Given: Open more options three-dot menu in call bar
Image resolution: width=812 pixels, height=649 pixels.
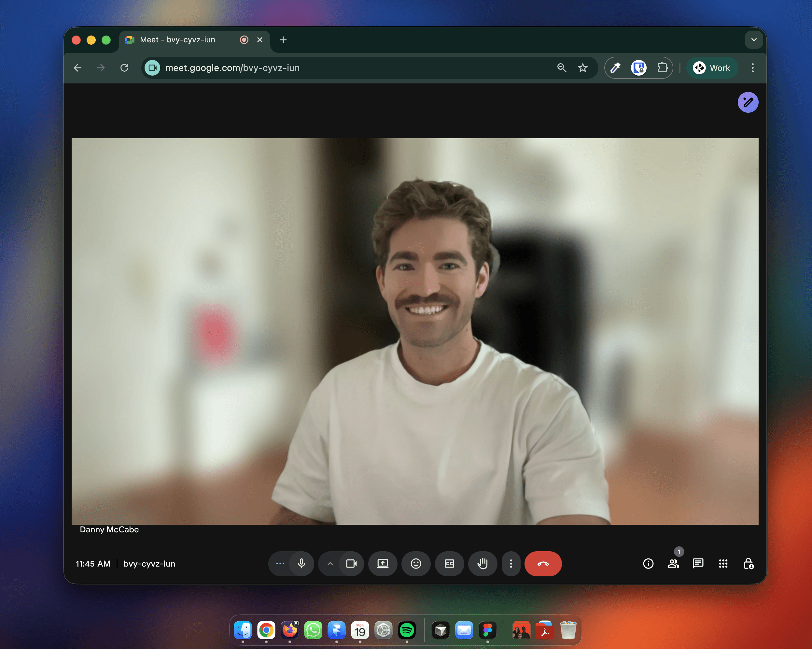Looking at the screenshot, I should coord(511,563).
